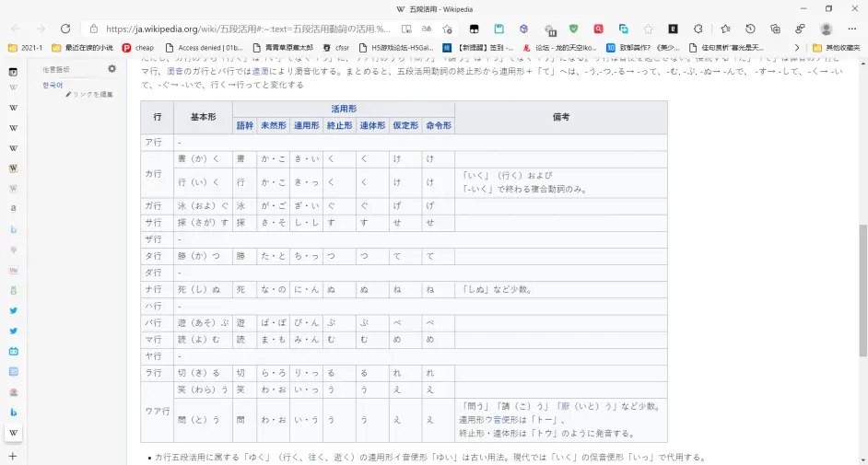Viewport: 868px width, 465px height.
Task: Open browsing History
Action: 750,29
